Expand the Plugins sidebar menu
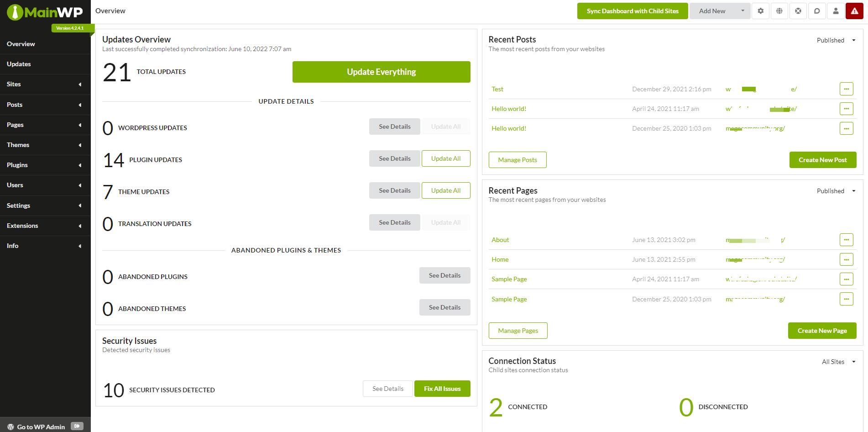The height and width of the screenshot is (432, 868). tap(45, 165)
